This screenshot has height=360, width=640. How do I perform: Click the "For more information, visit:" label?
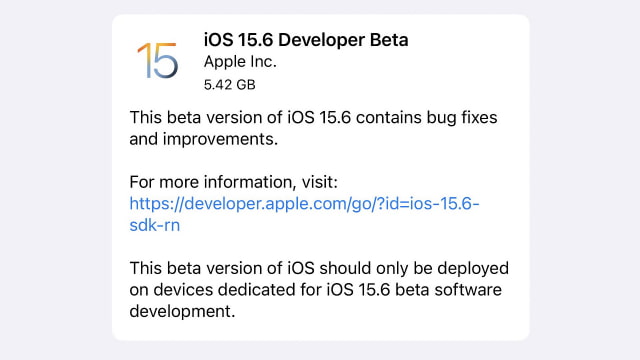233,182
